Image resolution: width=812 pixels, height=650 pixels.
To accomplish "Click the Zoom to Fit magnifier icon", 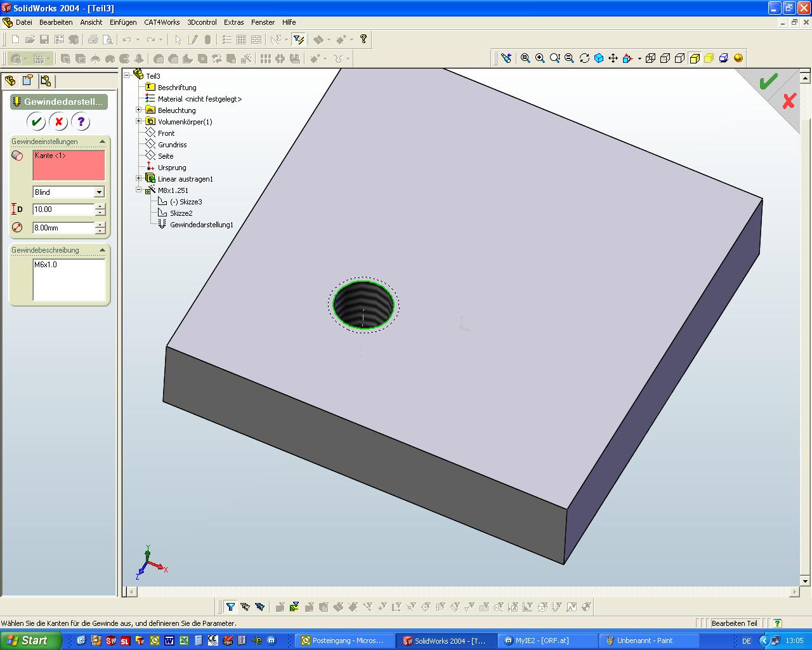I will click(x=525, y=58).
